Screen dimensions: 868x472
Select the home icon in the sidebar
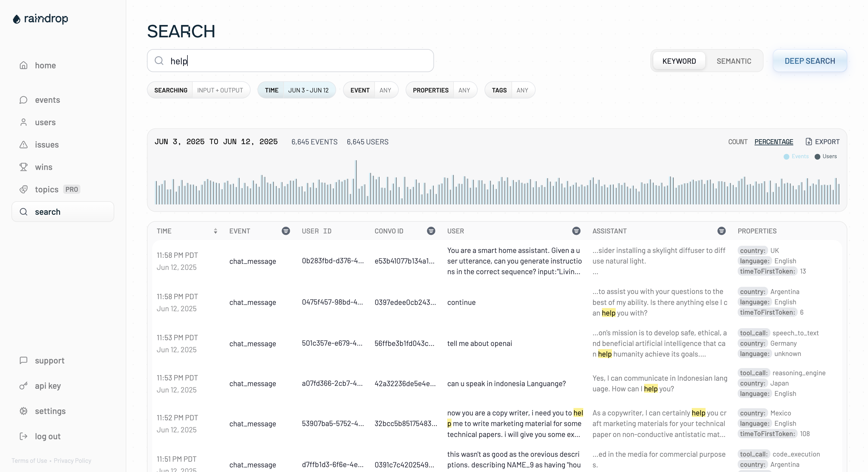23,65
